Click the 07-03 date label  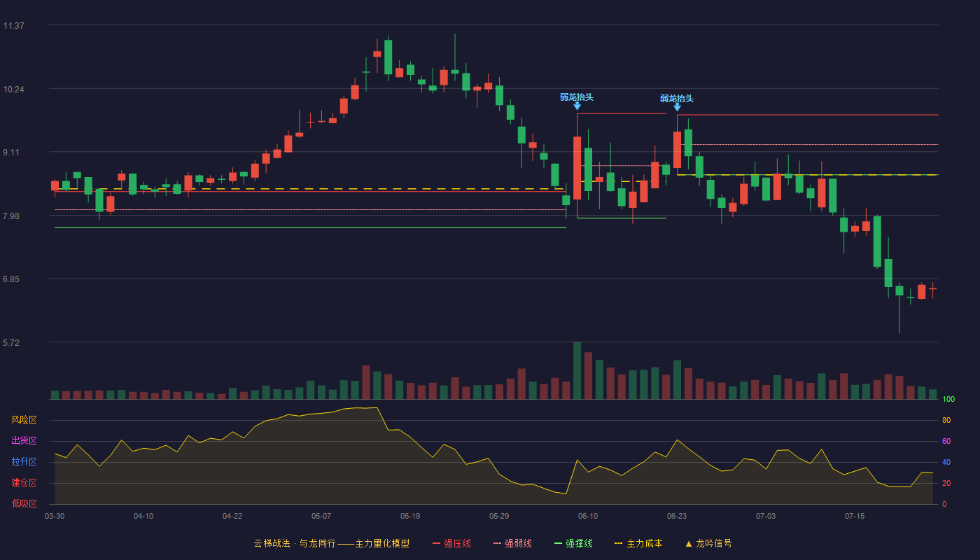766,516
